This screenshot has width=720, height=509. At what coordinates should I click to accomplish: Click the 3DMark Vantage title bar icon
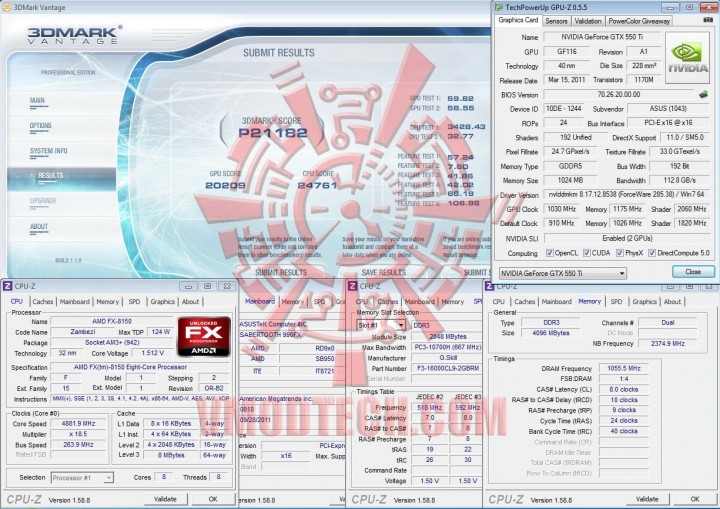6,7
